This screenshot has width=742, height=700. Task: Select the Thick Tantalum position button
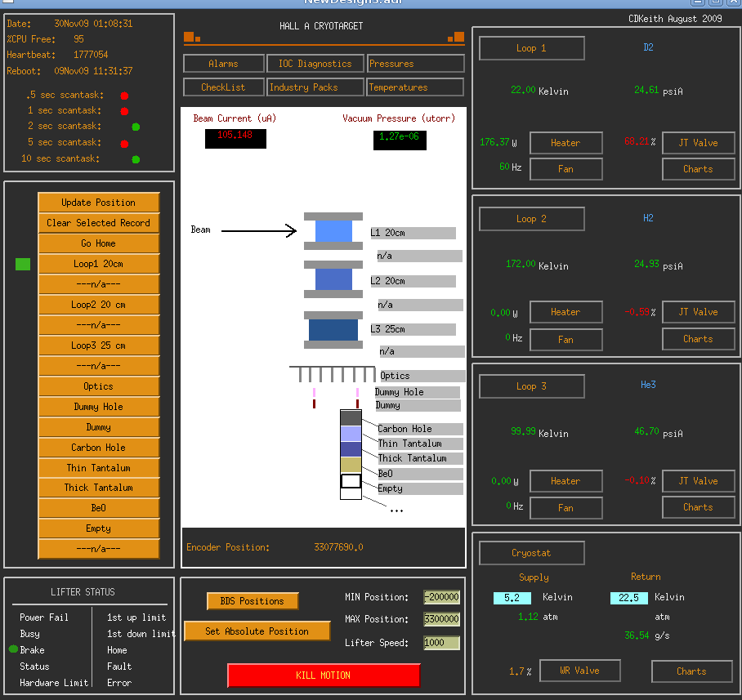click(98, 488)
